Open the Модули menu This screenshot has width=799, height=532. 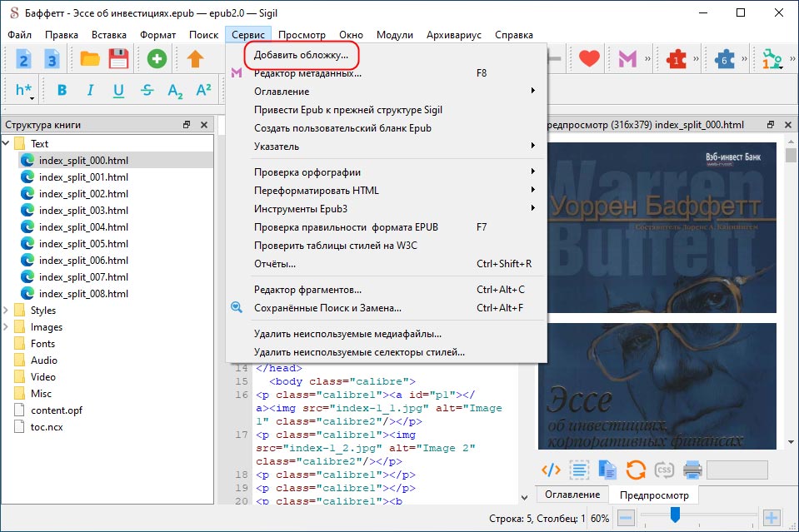(x=394, y=35)
